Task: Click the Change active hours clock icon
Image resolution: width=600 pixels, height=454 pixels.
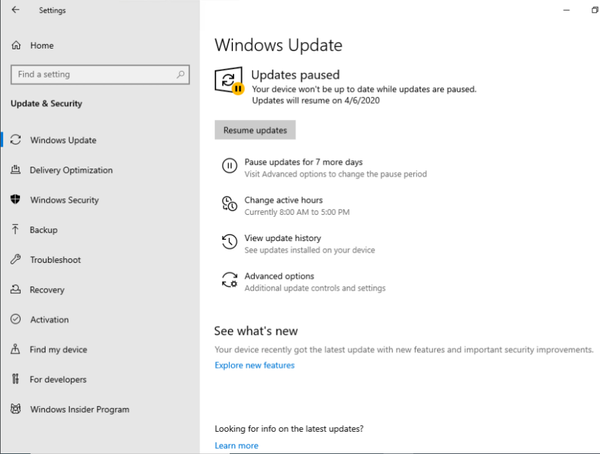Action: (x=230, y=204)
